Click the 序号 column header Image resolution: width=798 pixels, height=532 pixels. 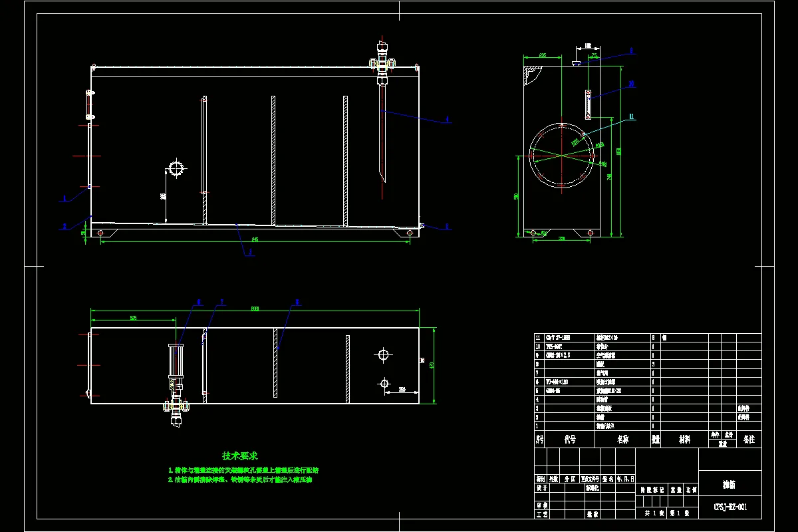click(539, 440)
